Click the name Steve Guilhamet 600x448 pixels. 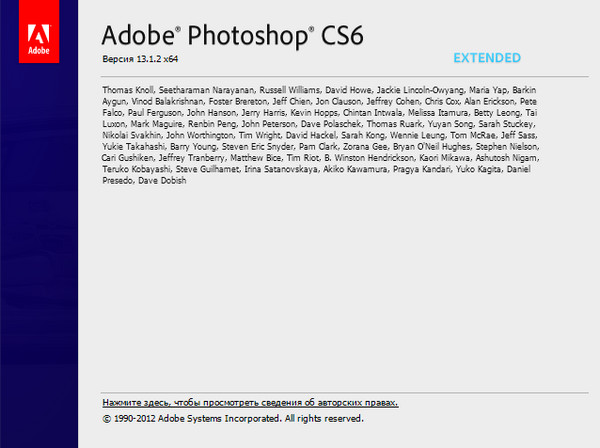(x=205, y=170)
